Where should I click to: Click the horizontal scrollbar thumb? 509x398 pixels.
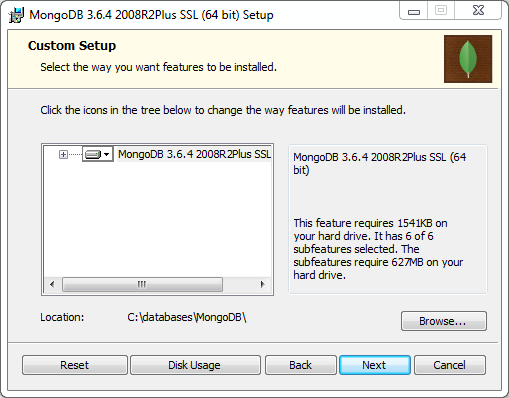(x=142, y=284)
